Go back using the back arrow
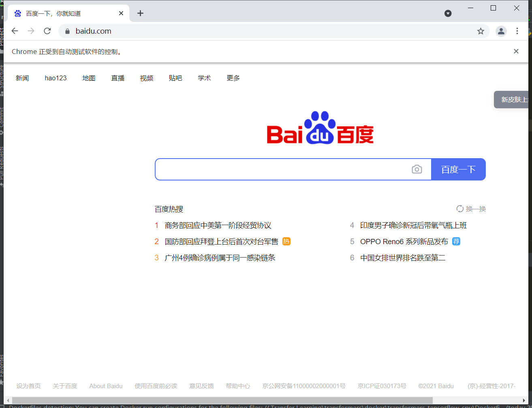This screenshot has height=408, width=532. [x=15, y=31]
